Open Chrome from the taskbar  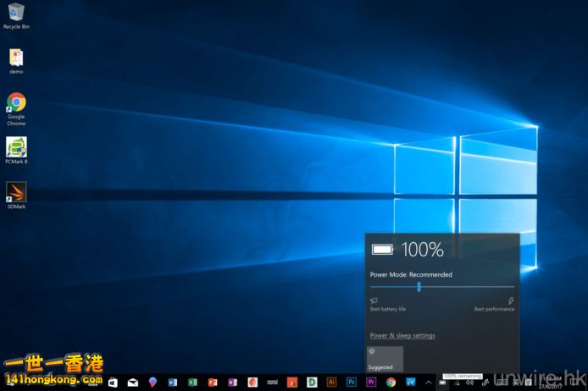point(391,382)
